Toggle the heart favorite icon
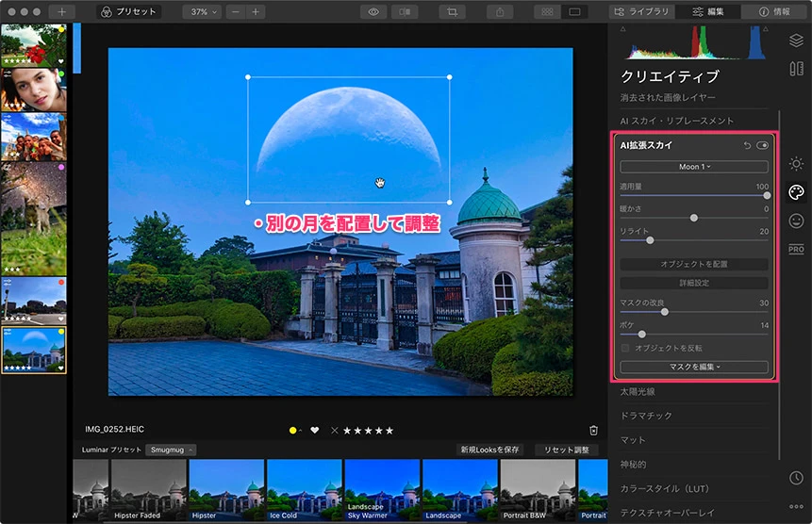 pos(314,431)
